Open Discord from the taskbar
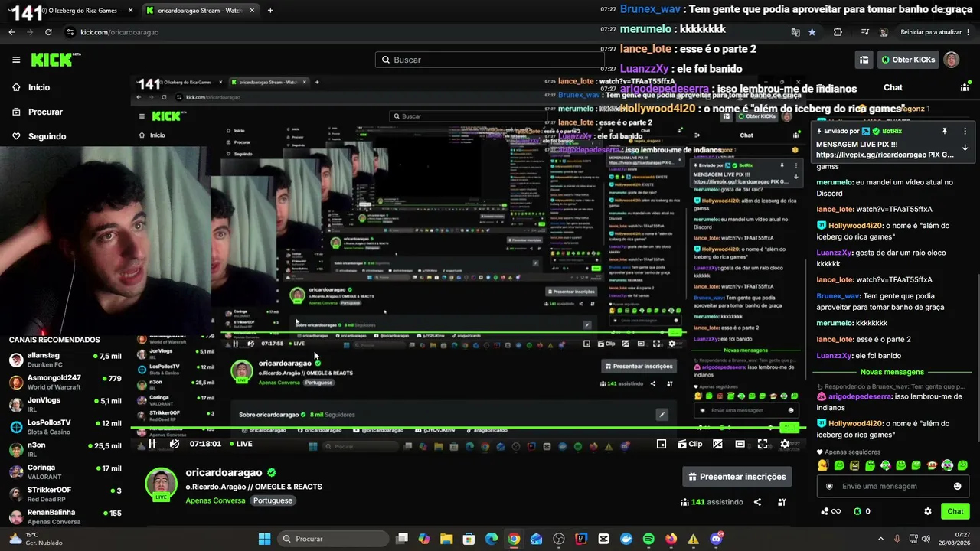Viewport: 980px width, 551px height. pyautogui.click(x=716, y=539)
